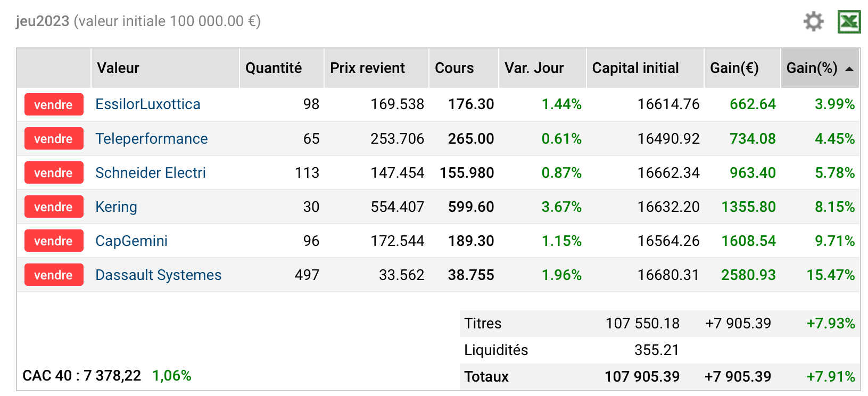Open Dassault Systemes stock link
The width and height of the screenshot is (868, 396).
158,275
